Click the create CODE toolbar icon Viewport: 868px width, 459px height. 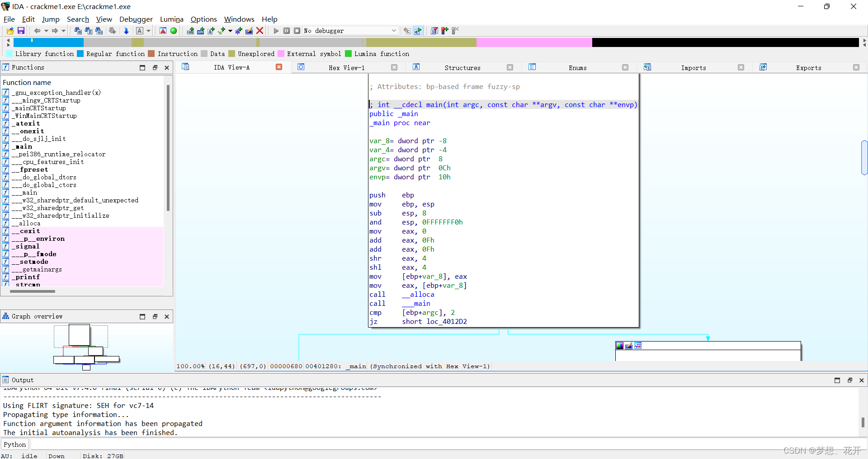tap(190, 31)
